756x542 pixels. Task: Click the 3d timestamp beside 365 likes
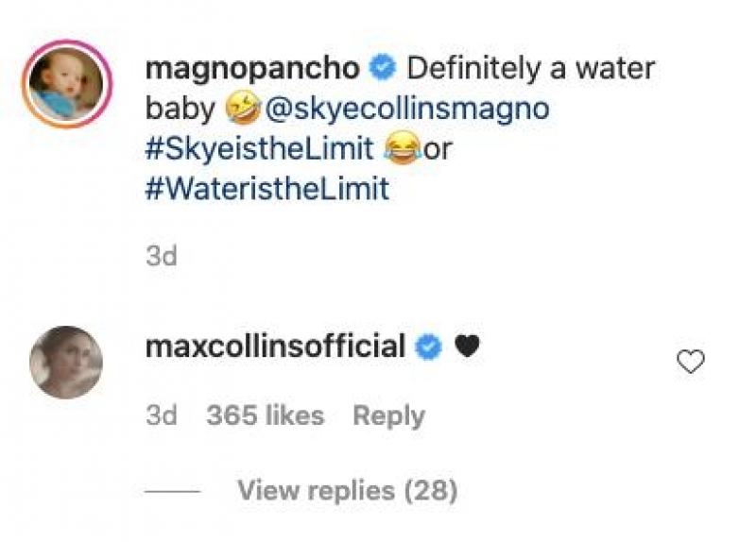[162, 415]
